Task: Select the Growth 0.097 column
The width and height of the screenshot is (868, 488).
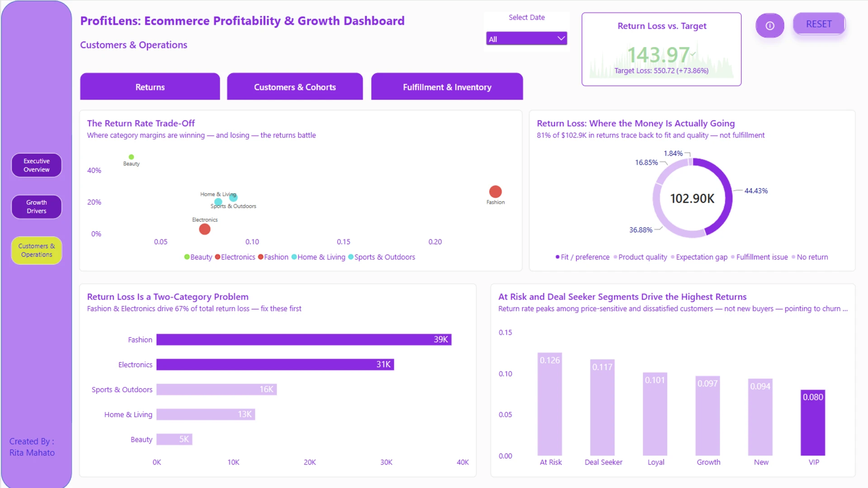Action: pyautogui.click(x=708, y=416)
